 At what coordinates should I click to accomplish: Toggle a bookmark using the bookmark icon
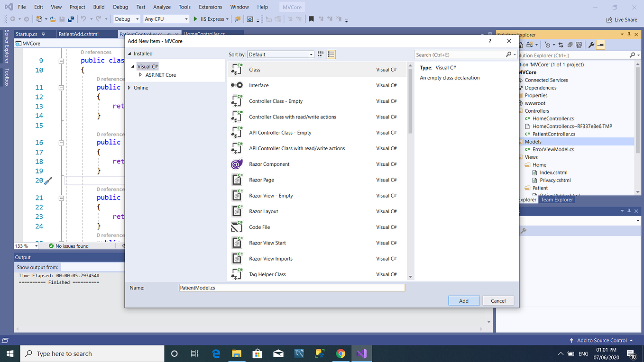311,19
